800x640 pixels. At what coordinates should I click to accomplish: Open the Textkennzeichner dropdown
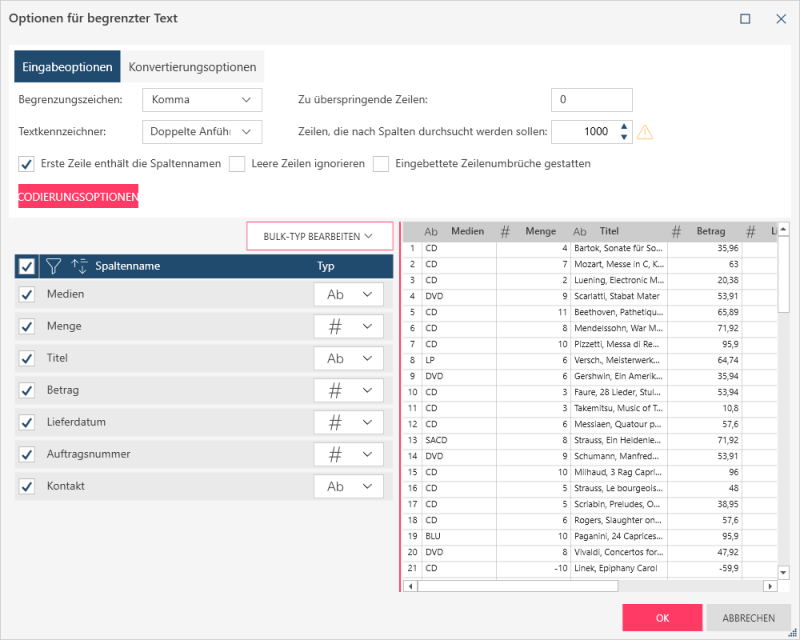click(x=202, y=132)
